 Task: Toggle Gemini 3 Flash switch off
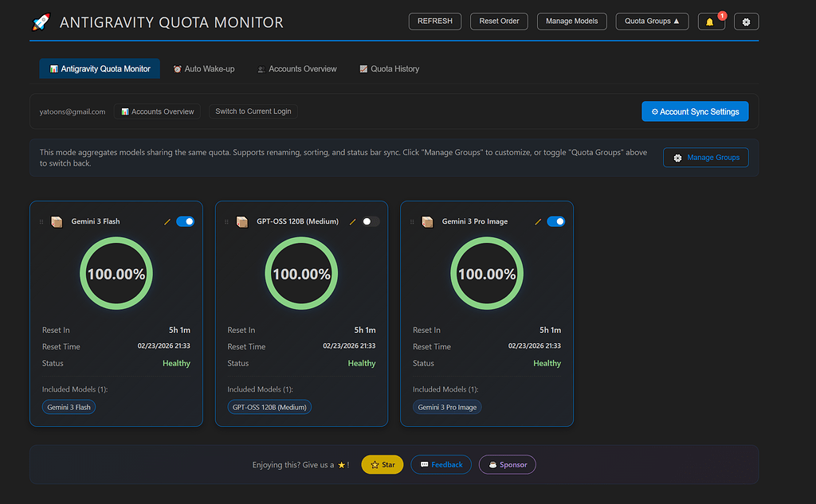click(x=185, y=221)
